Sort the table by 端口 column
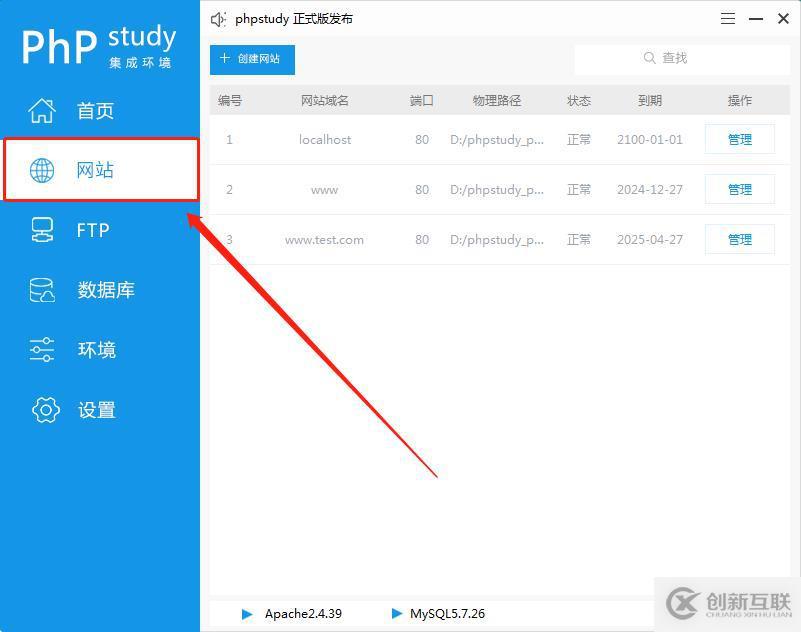The height and width of the screenshot is (632, 801). 420,100
